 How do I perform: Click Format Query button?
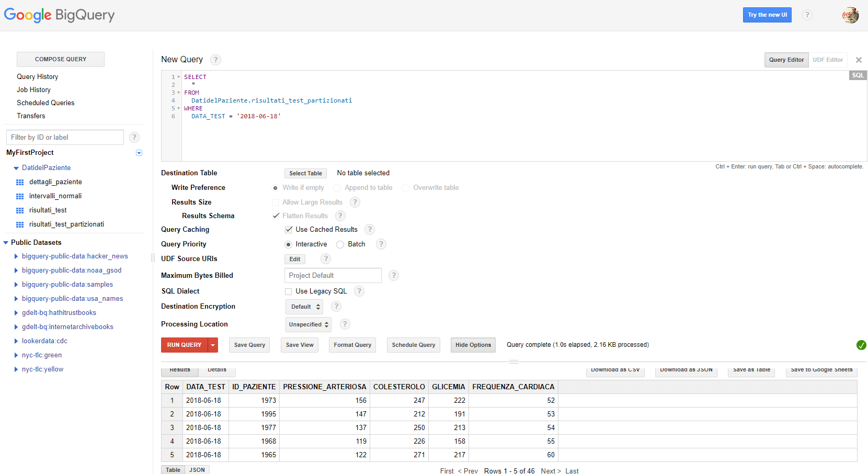(352, 345)
